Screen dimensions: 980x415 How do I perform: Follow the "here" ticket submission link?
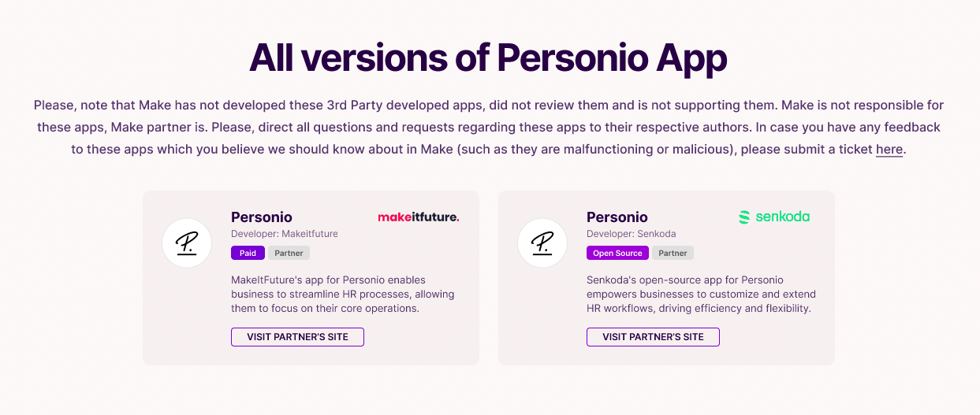889,150
